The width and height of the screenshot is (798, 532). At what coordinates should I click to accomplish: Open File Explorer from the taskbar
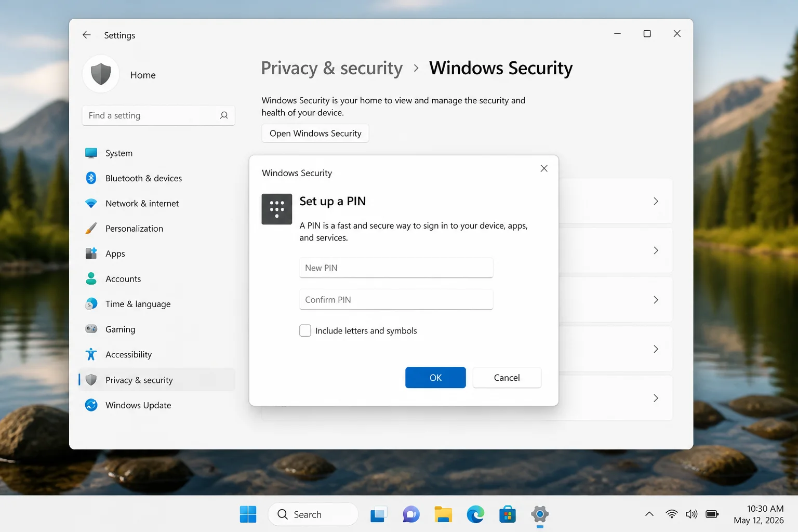point(443,514)
